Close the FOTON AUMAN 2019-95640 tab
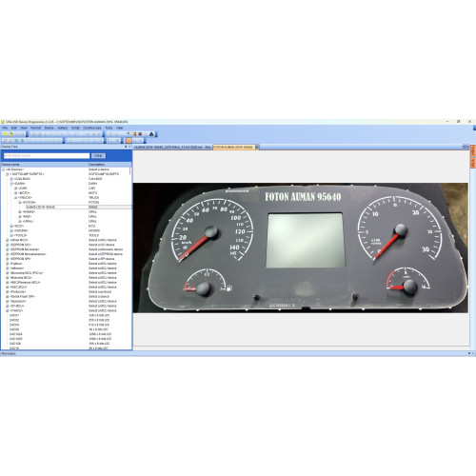Viewport: 476px width, 476px height. [x=257, y=147]
